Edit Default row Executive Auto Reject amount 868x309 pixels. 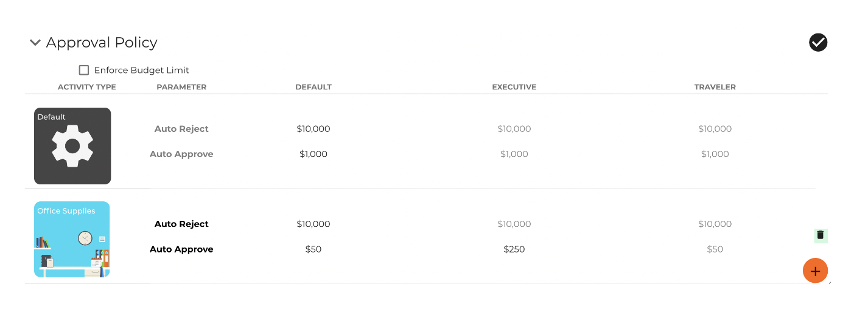coord(514,129)
